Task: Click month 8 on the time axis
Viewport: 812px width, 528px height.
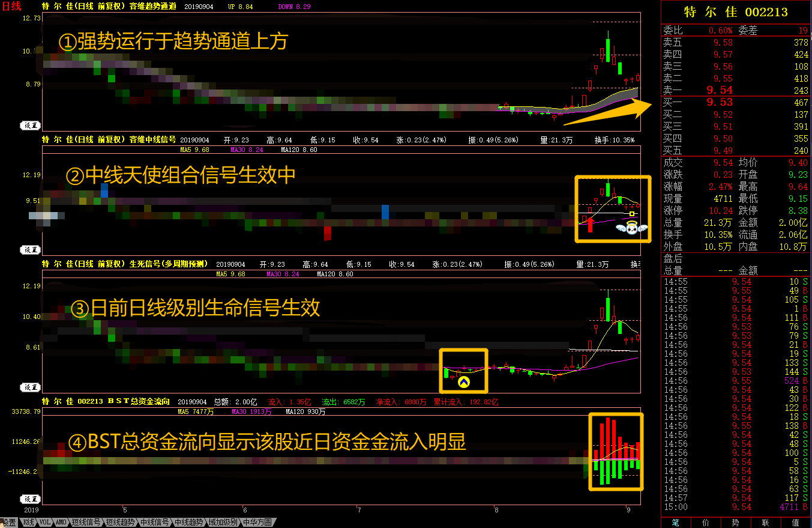Action: 496,511
